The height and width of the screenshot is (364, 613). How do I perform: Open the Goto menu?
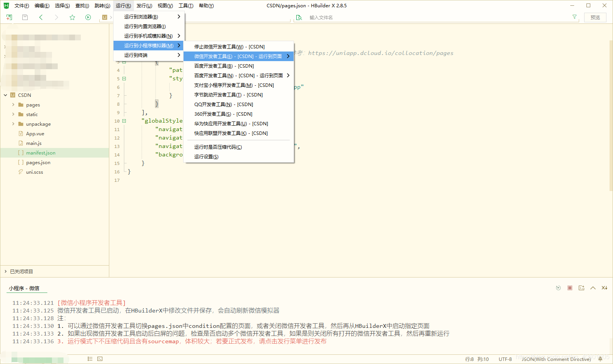tap(102, 6)
